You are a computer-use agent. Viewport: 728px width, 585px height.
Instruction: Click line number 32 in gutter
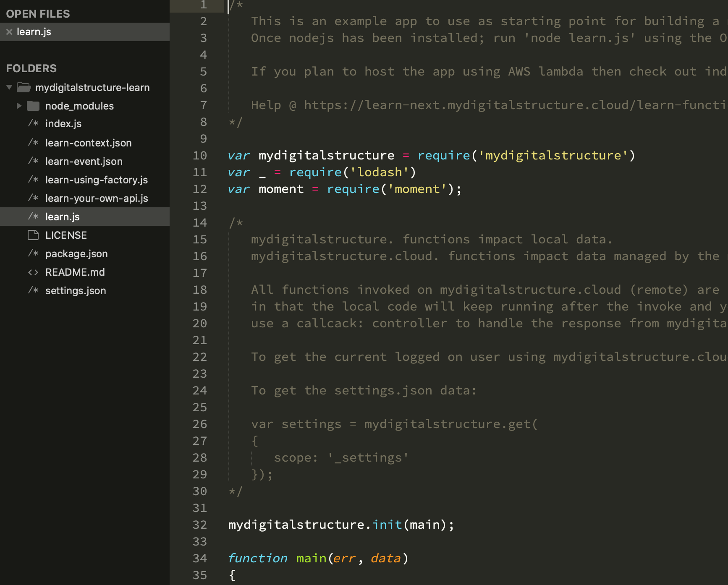pyautogui.click(x=200, y=525)
